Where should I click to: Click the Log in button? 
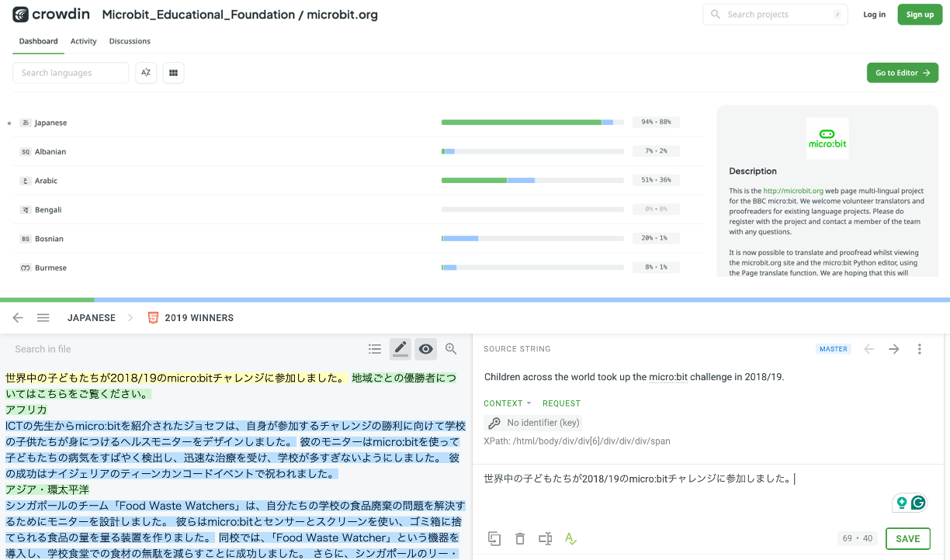click(x=874, y=15)
